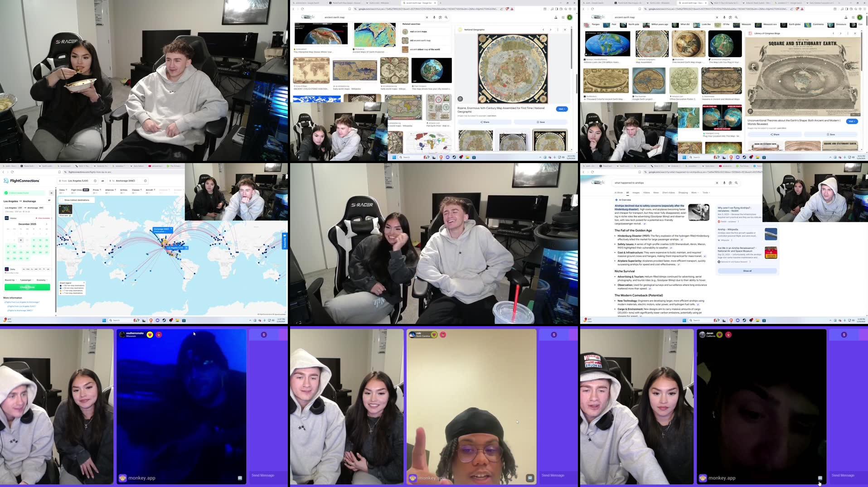Open the Google apps grid launcher

pyautogui.click(x=563, y=17)
